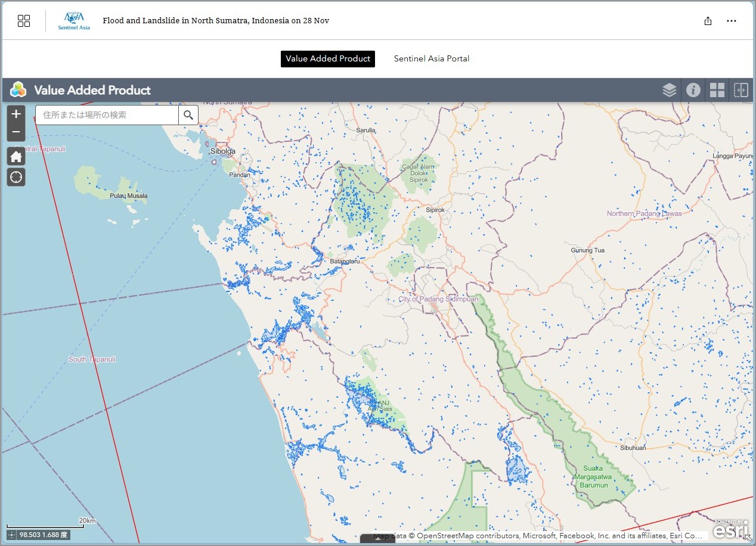Open the Layer List widget

[669, 90]
